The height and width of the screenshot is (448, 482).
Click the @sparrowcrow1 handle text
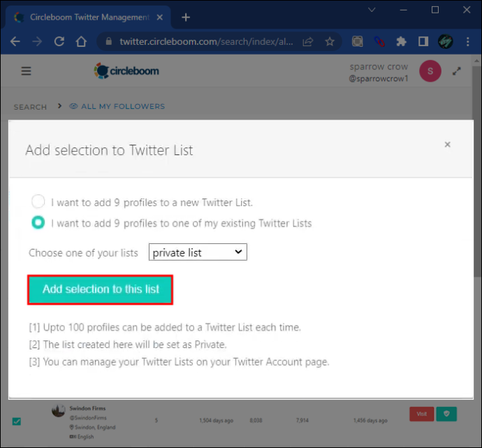(x=379, y=79)
